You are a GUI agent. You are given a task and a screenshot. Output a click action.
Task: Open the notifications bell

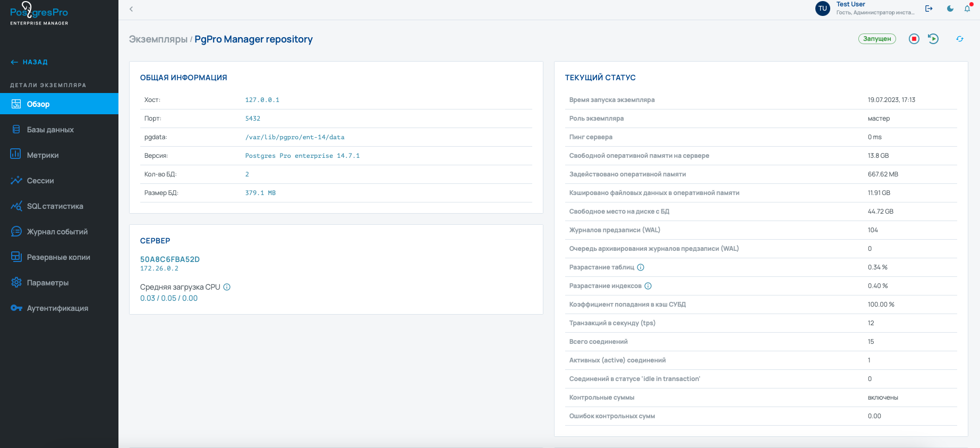[967, 8]
